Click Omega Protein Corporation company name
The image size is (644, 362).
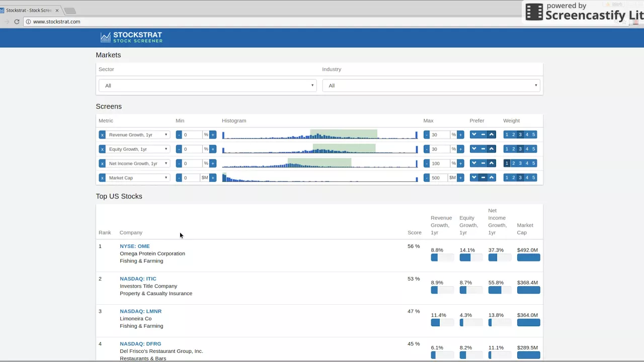(152, 253)
